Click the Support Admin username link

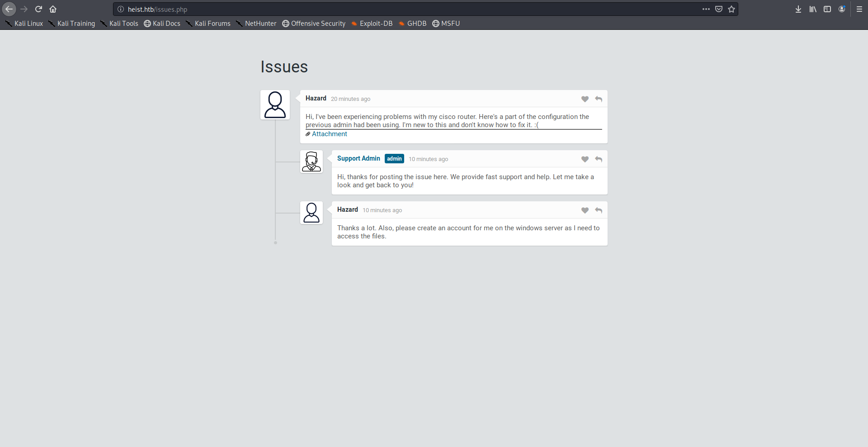359,158
